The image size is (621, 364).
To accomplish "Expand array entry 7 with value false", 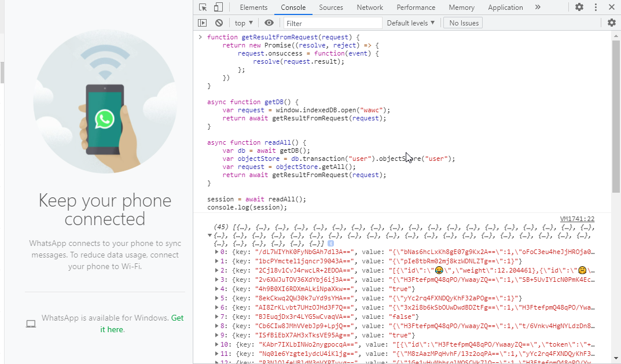I will click(216, 317).
